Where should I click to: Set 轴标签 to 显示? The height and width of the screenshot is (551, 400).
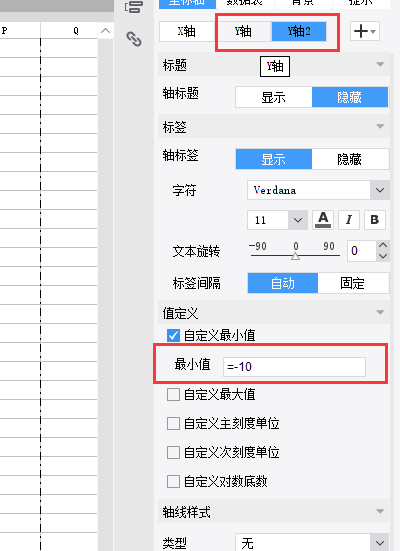point(273,159)
